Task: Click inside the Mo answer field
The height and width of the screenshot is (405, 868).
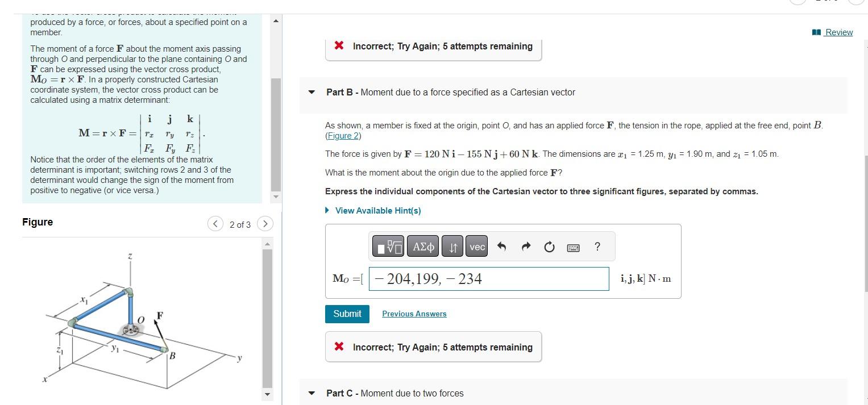Action: pyautogui.click(x=489, y=279)
